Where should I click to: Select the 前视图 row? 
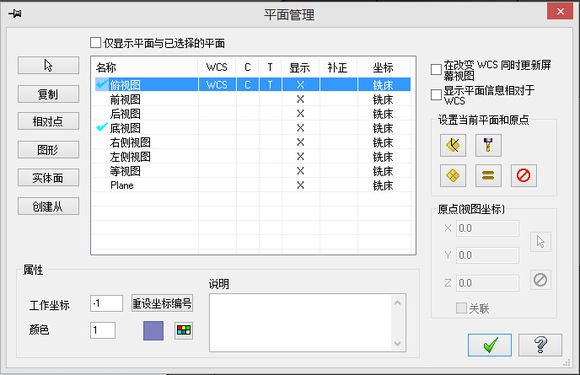tap(253, 99)
